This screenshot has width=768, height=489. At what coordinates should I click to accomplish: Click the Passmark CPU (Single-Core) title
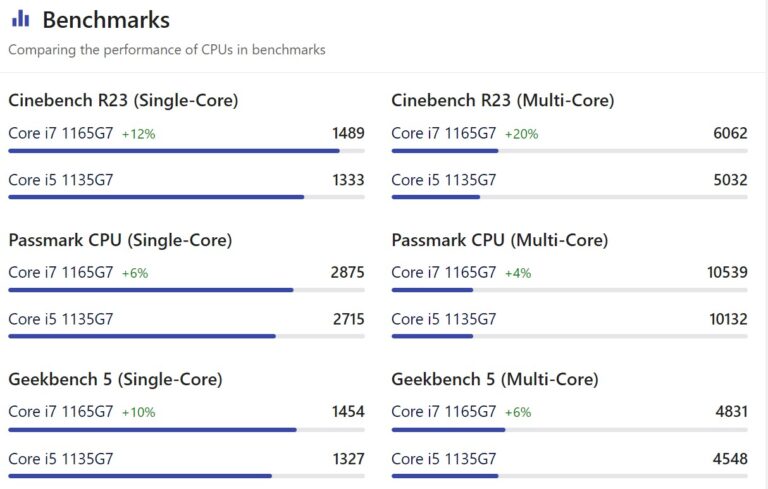(x=120, y=240)
